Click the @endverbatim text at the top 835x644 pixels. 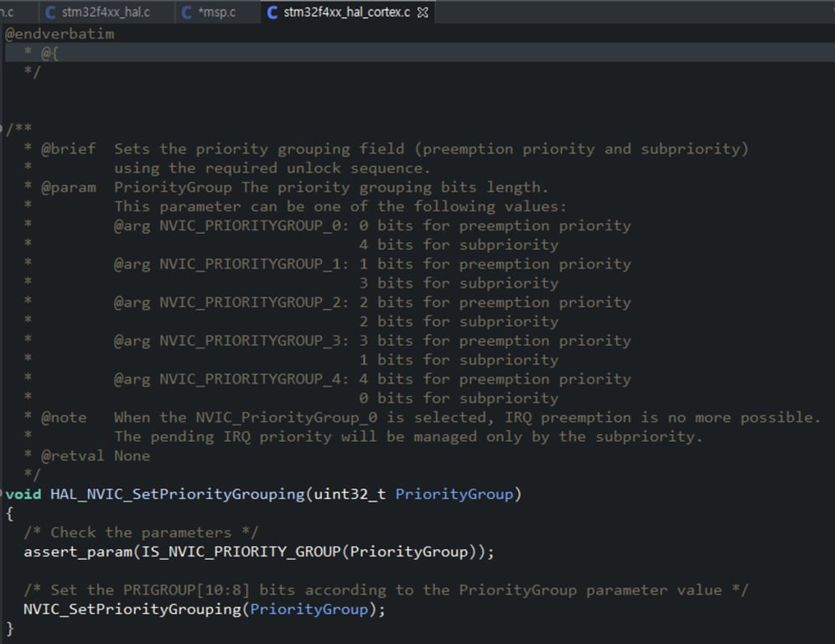(60, 34)
